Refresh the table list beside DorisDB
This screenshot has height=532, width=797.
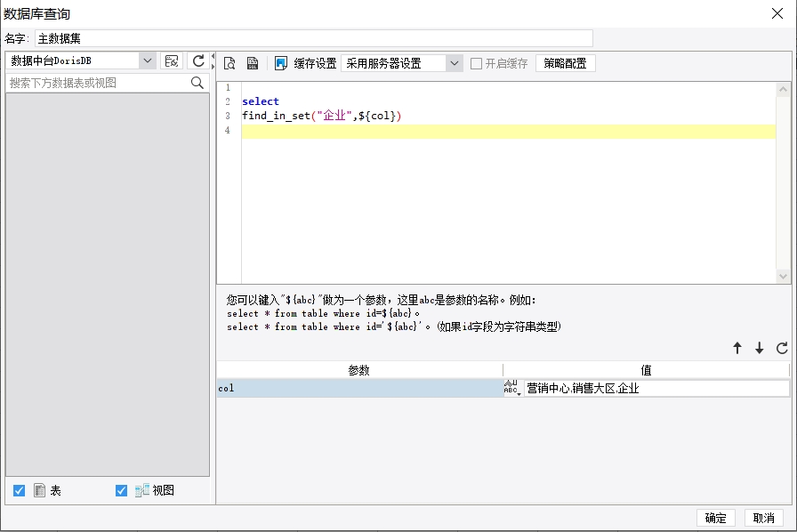click(x=198, y=61)
